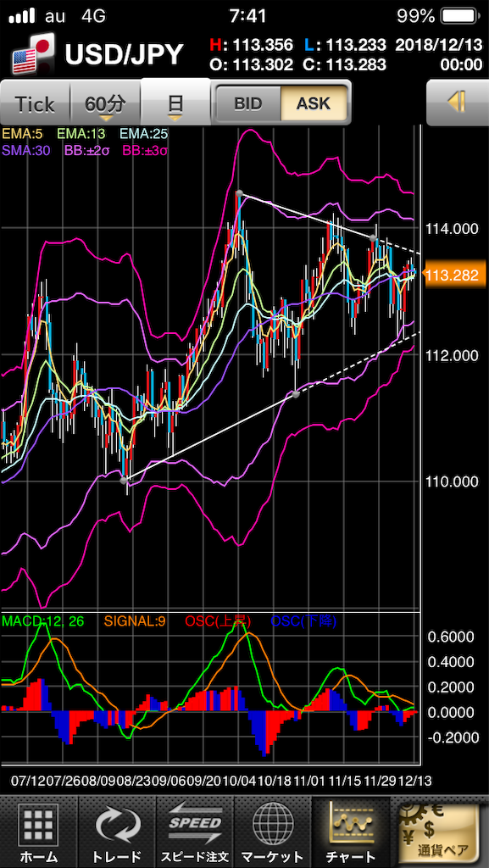Screen dimensions: 489x868
Task: Open the 60分 interval dropdown
Action: coord(106,103)
